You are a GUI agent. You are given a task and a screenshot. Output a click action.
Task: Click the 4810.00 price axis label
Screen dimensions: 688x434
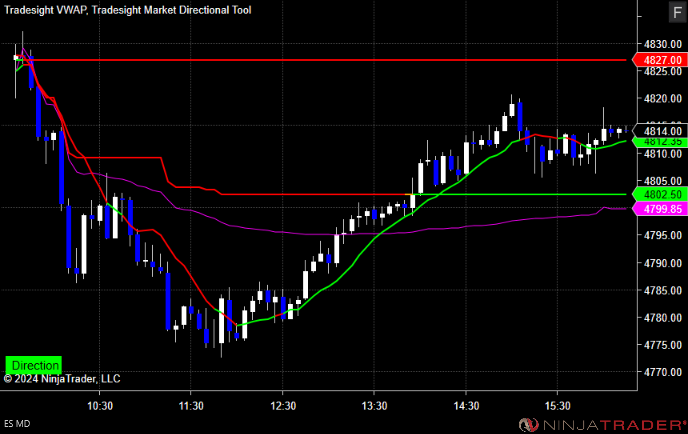click(663, 154)
